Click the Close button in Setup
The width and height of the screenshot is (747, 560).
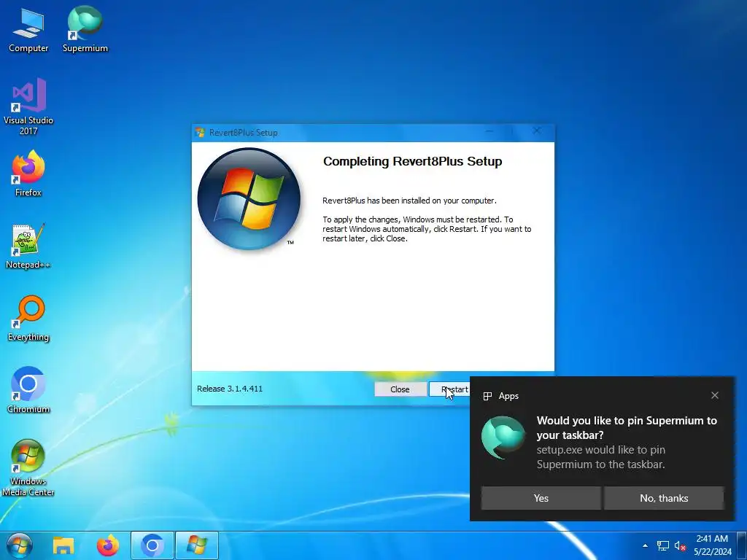point(400,389)
